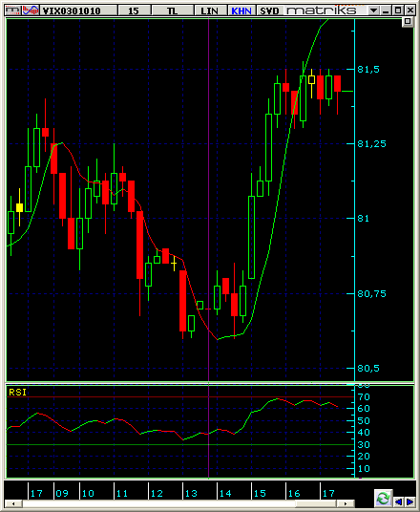
Task: Click the 81,25 price axis label
Action: click(371, 143)
